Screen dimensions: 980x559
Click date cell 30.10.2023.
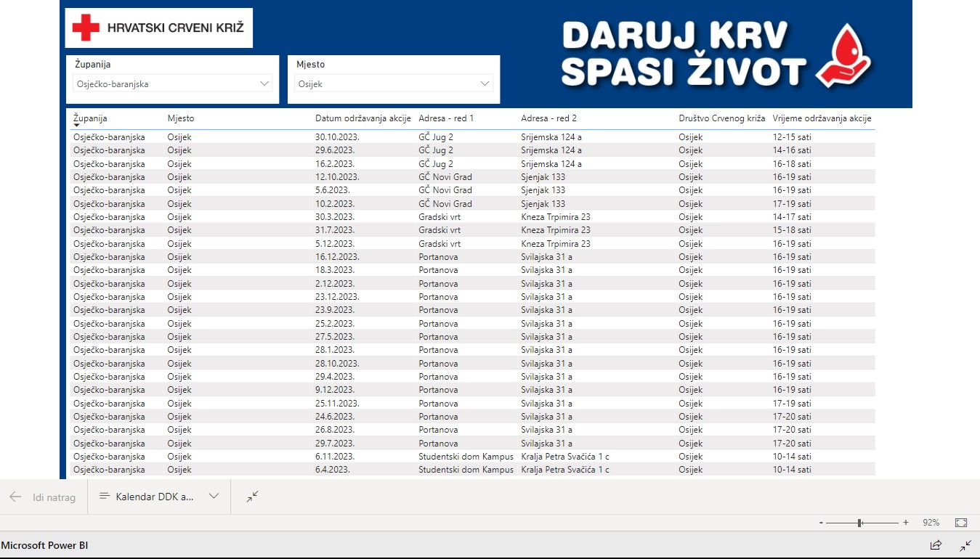click(337, 136)
